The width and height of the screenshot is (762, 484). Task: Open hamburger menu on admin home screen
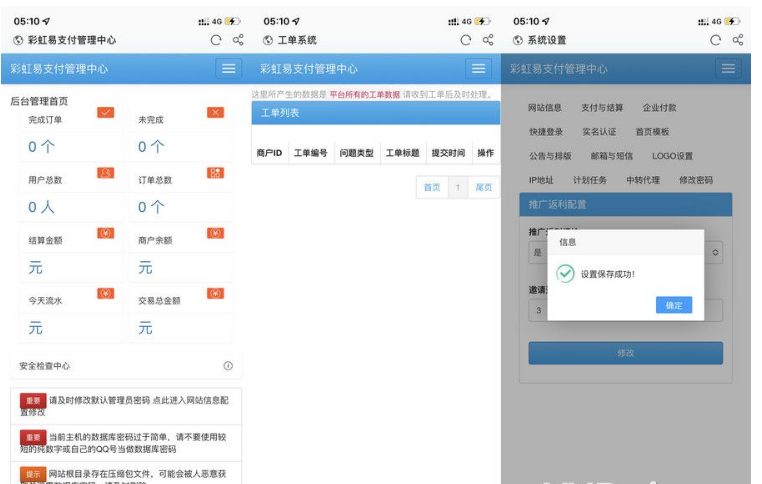pos(228,69)
